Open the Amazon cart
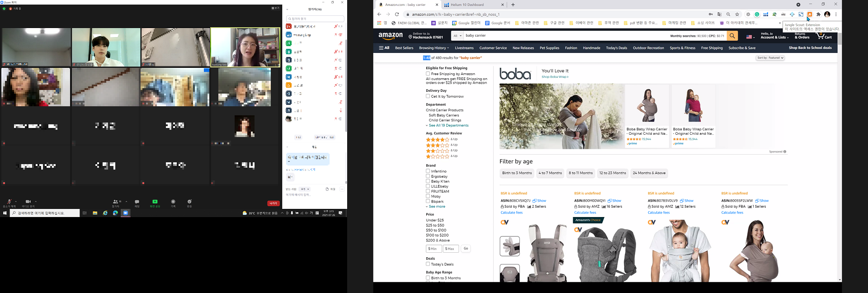 tap(825, 36)
